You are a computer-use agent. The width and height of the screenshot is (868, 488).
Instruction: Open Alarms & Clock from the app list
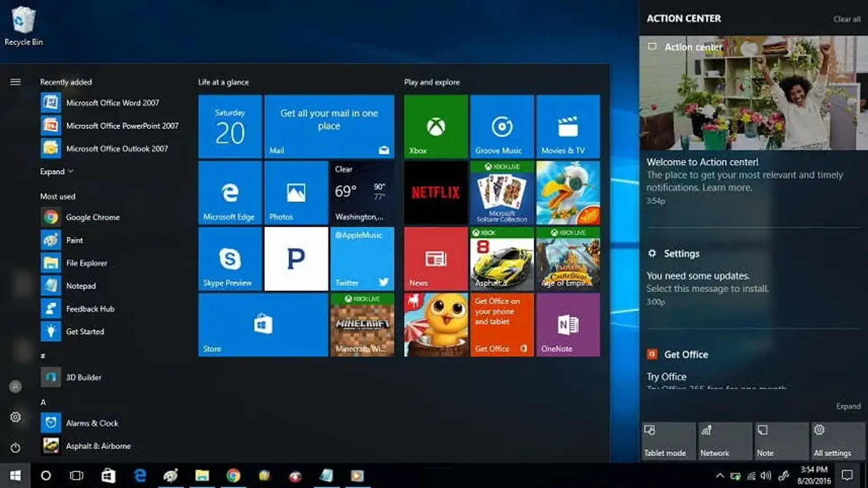point(111,423)
